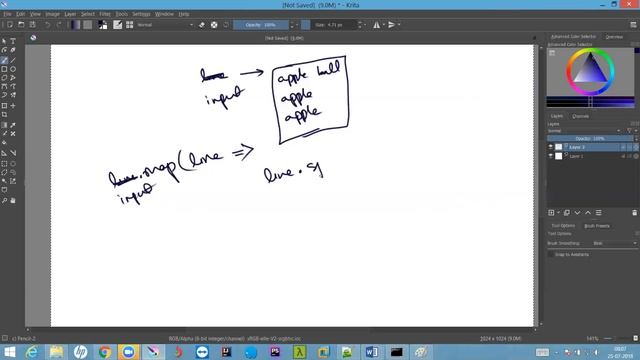Move layer down with the down arrow
Image resolution: width=640 pixels, height=360 pixels.
click(577, 213)
